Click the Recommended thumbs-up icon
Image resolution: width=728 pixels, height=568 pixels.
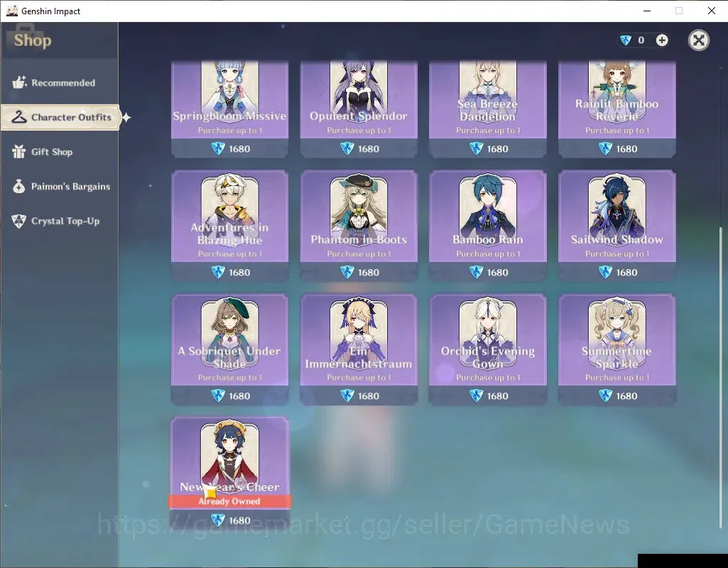point(19,82)
